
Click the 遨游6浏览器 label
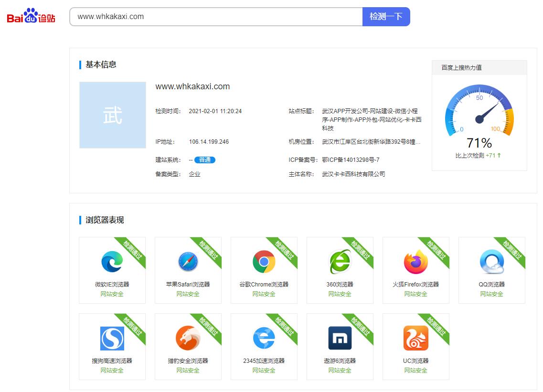pos(340,361)
